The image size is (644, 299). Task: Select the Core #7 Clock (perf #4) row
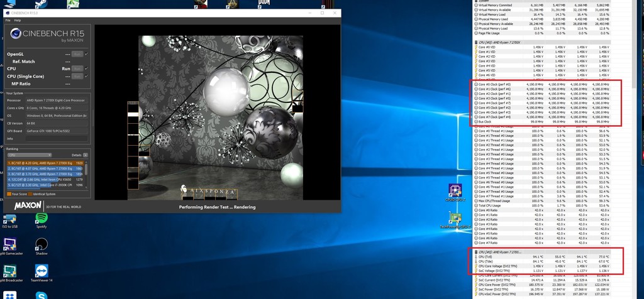click(542, 117)
